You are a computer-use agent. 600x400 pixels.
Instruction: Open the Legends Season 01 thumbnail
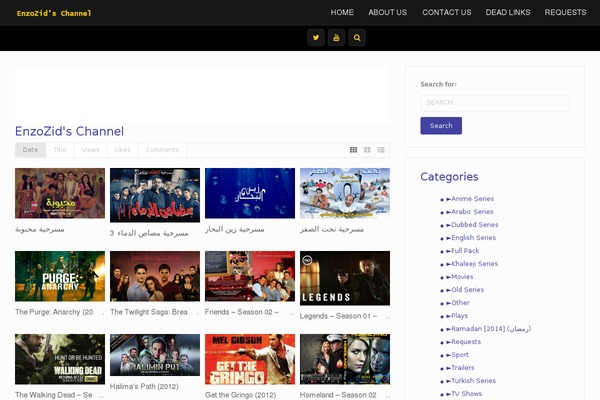[345, 278]
